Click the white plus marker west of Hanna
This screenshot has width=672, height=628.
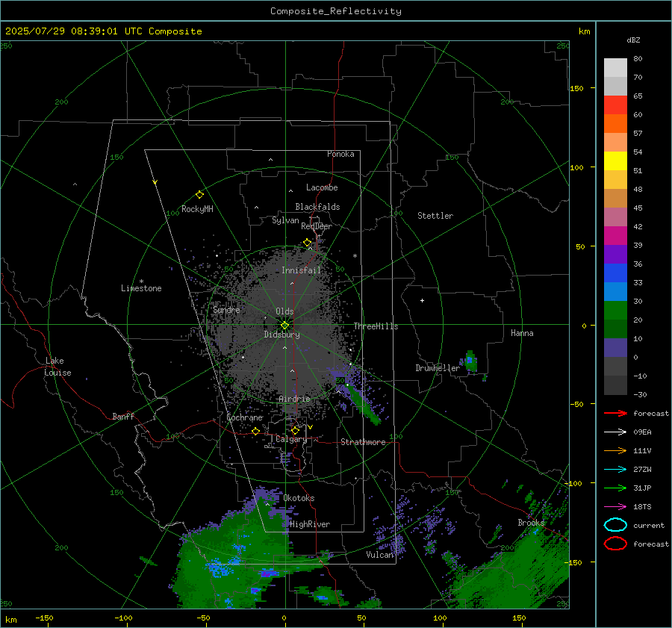pyautogui.click(x=422, y=300)
